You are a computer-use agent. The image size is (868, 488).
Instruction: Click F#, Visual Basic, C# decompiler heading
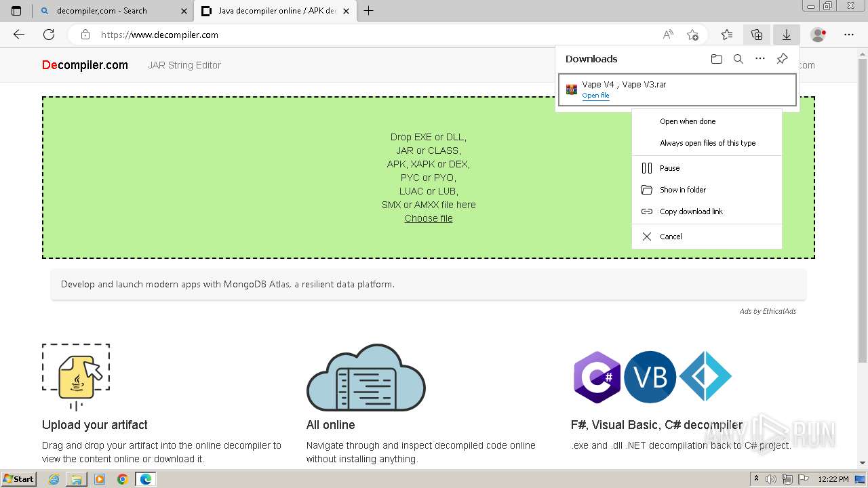[x=657, y=425]
